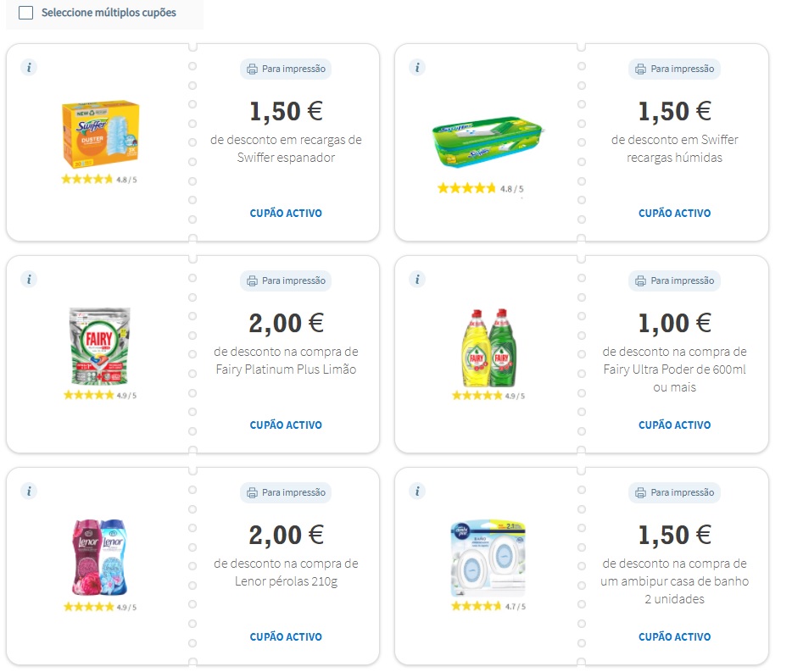Screen dimensions: 792x672
Task: Open info icon on Fairy Platinum Plus coupon
Action: [x=29, y=279]
